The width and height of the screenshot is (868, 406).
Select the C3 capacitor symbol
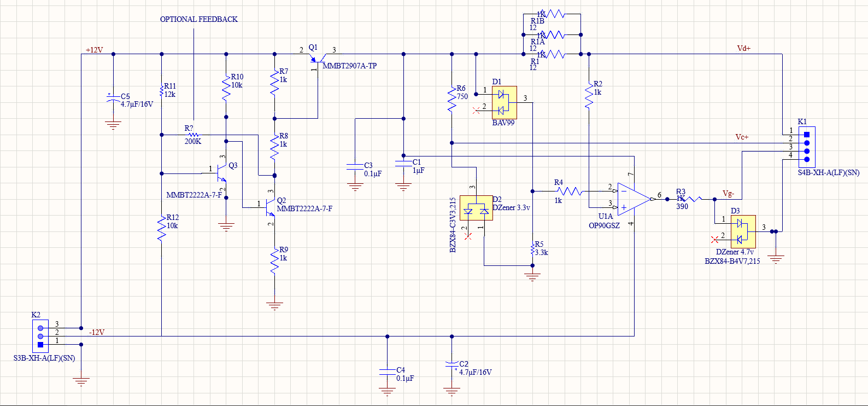(x=355, y=167)
